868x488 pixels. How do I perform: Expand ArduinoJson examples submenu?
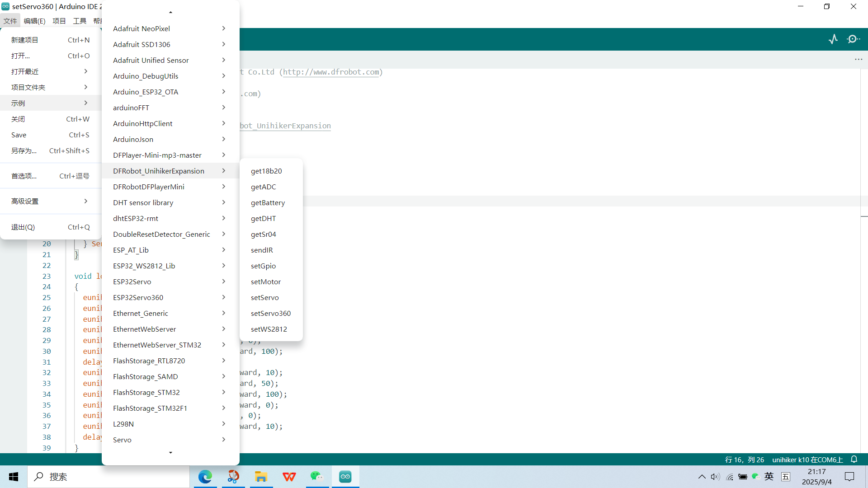tap(170, 139)
